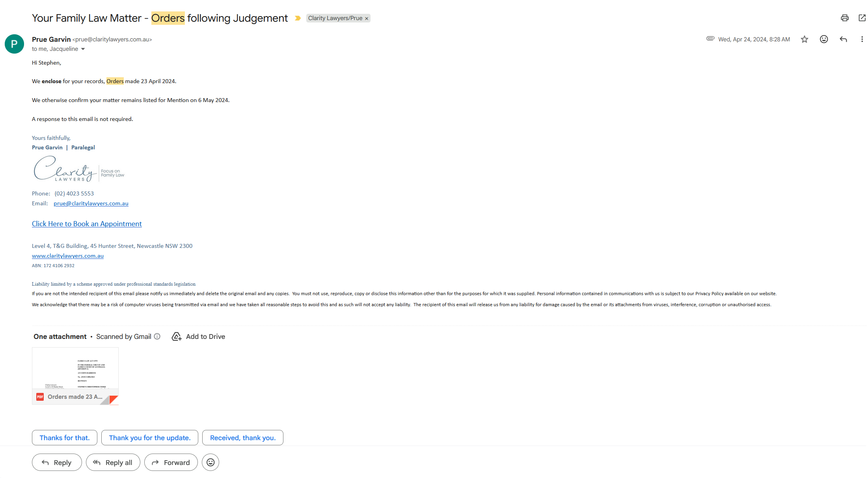Viewport: 868px width, 478px height.
Task: Visit www.claritylawyers.com.au website link
Action: click(68, 256)
